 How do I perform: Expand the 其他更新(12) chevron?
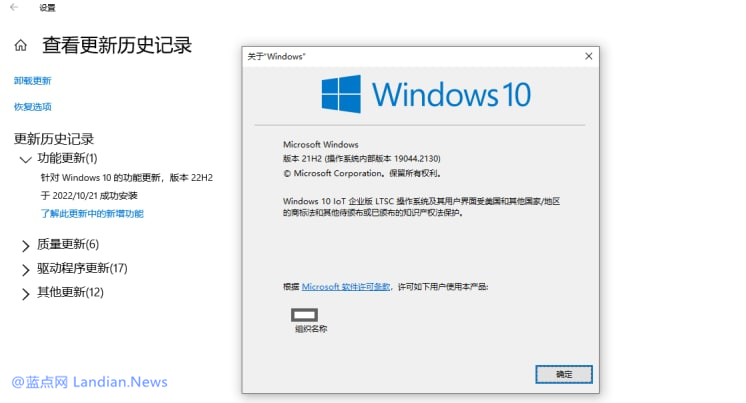tap(25, 294)
